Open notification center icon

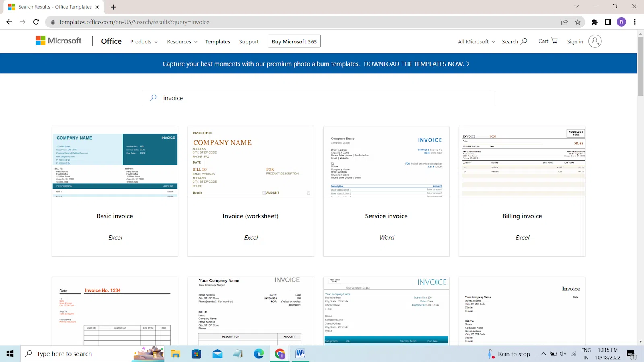pos(631,354)
